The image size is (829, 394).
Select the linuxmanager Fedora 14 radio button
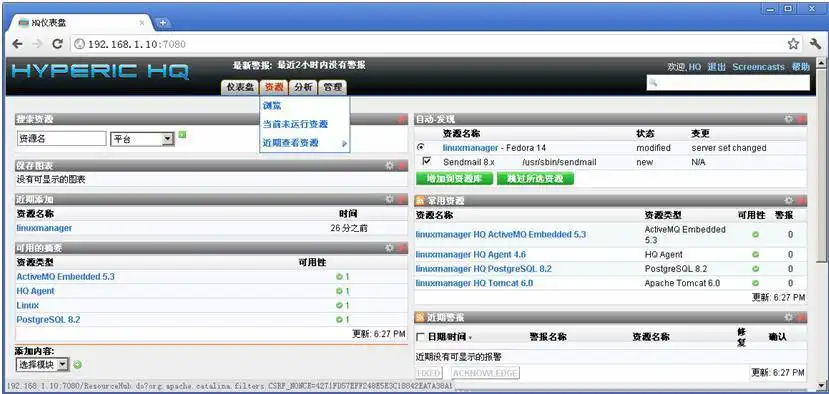421,147
